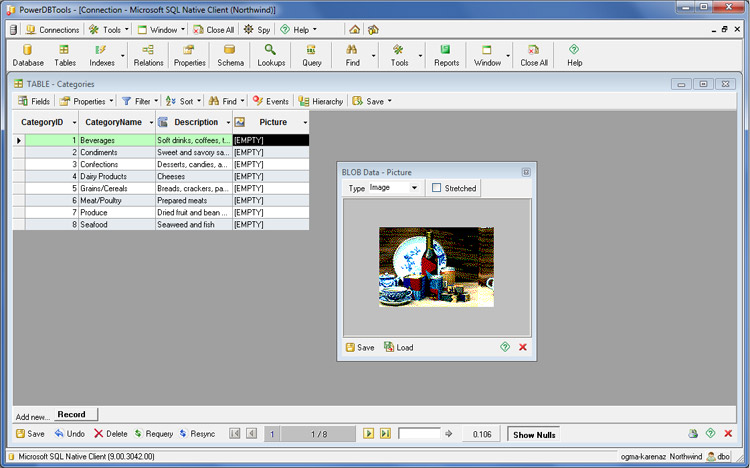
Task: Click Load in BLOB Data panel
Action: click(x=398, y=347)
